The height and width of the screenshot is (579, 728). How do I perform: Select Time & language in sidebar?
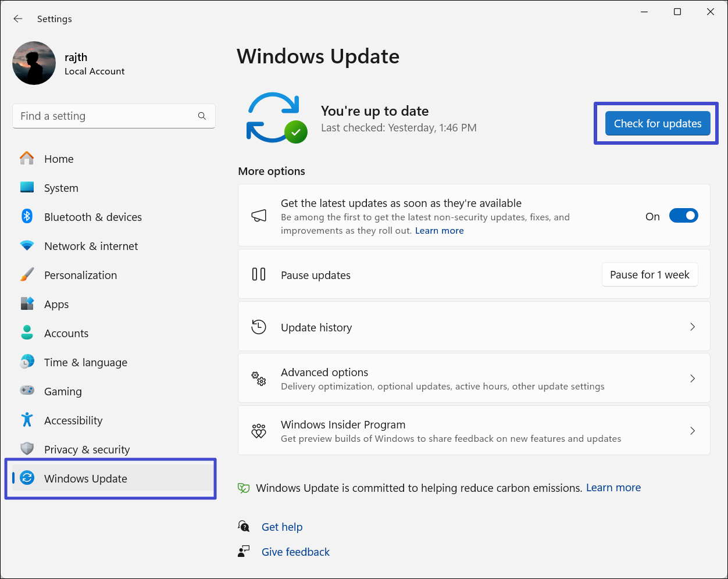pyautogui.click(x=85, y=362)
